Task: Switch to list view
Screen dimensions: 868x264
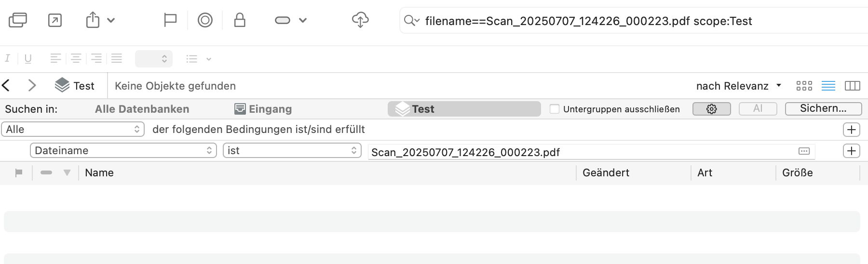Action: pyautogui.click(x=828, y=86)
